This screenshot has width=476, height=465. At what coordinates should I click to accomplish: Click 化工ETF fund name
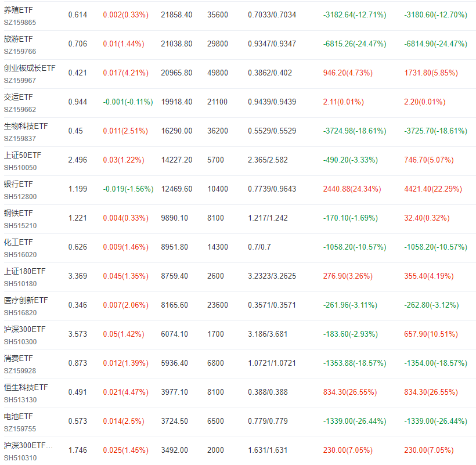click(x=18, y=242)
